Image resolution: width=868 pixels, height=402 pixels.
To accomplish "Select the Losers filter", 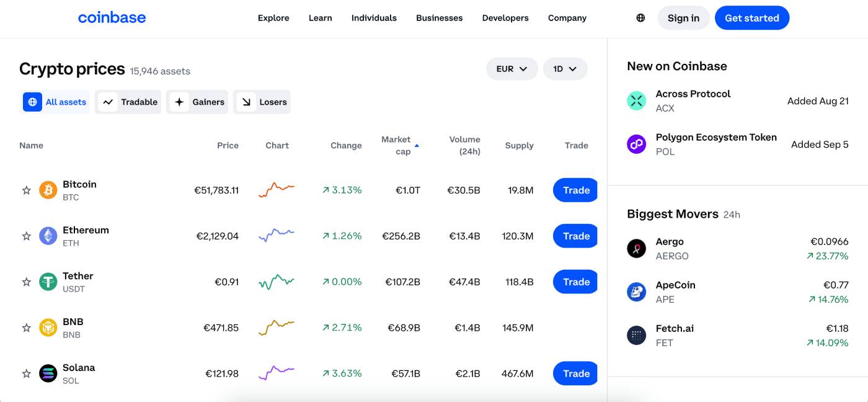I will (x=262, y=102).
